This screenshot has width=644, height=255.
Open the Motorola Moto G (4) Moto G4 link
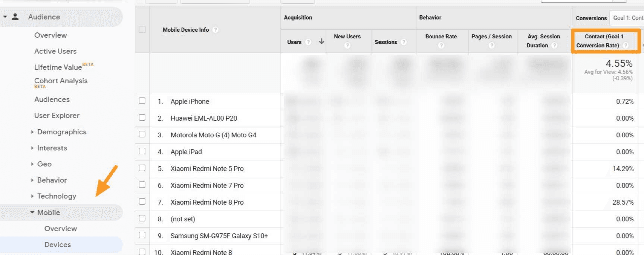[213, 135]
